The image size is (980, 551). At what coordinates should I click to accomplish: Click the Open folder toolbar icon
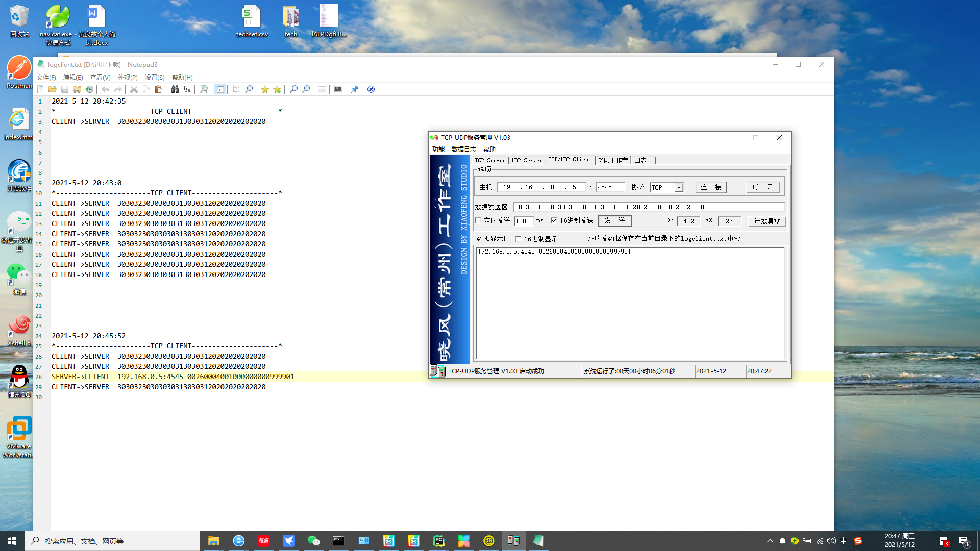52,89
